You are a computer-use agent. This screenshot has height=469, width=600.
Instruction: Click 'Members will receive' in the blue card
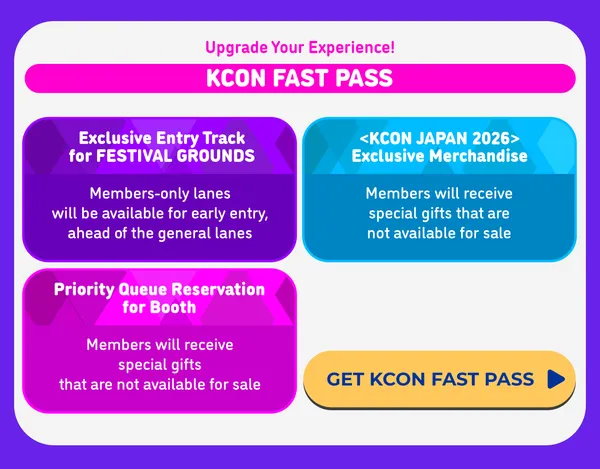coord(439,194)
